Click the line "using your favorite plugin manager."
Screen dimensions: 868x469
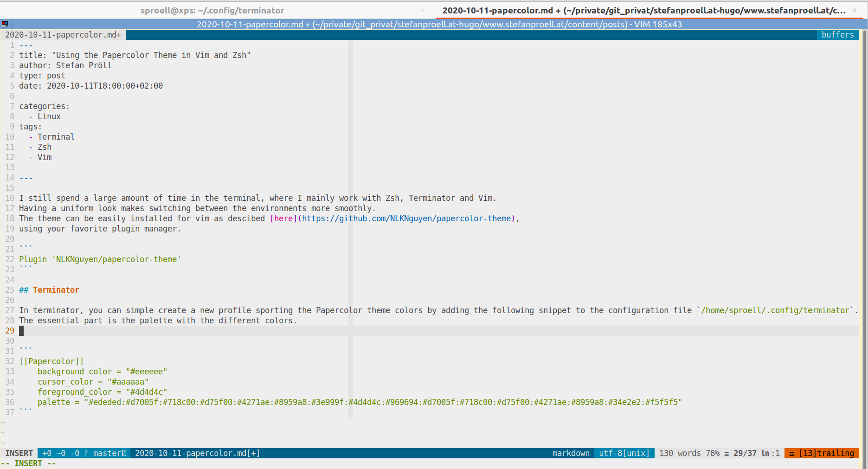click(100, 229)
